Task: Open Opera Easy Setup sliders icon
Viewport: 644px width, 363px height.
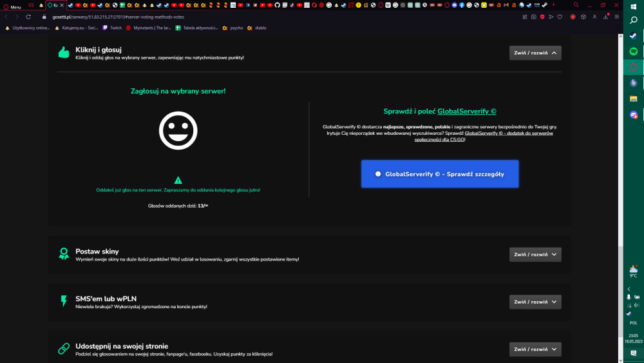Action: [x=617, y=17]
